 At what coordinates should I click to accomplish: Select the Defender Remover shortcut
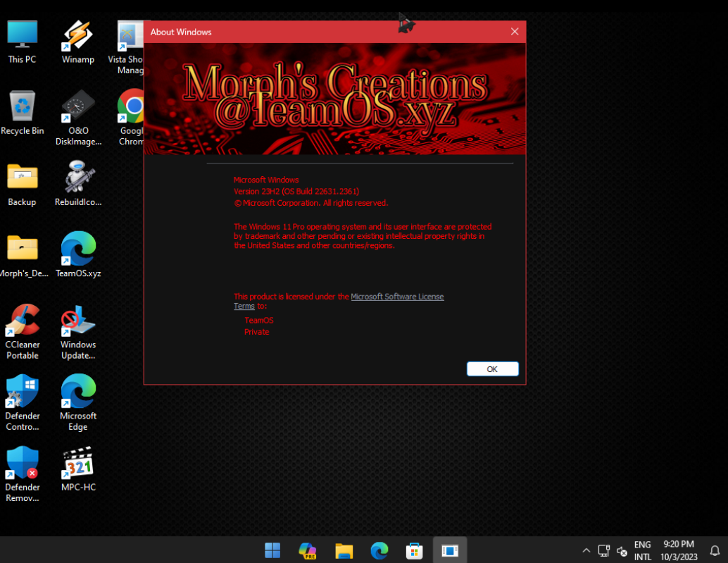pyautogui.click(x=23, y=474)
